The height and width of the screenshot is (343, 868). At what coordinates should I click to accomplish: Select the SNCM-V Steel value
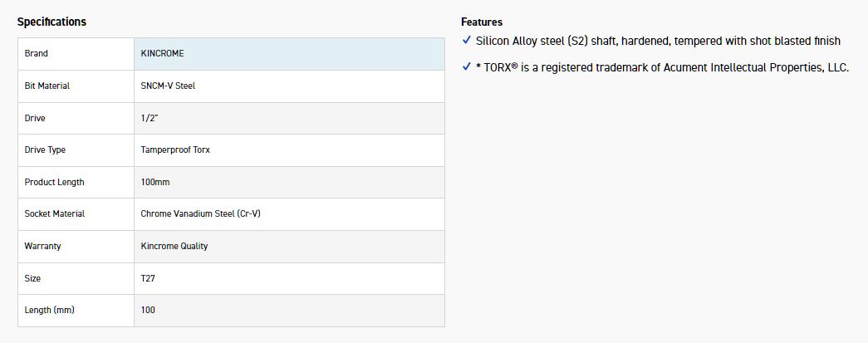click(x=168, y=86)
